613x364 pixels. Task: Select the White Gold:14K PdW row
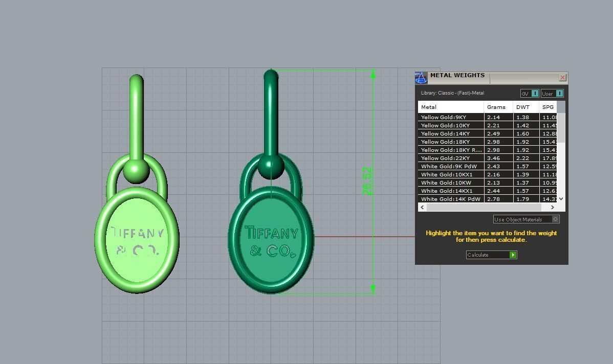488,199
